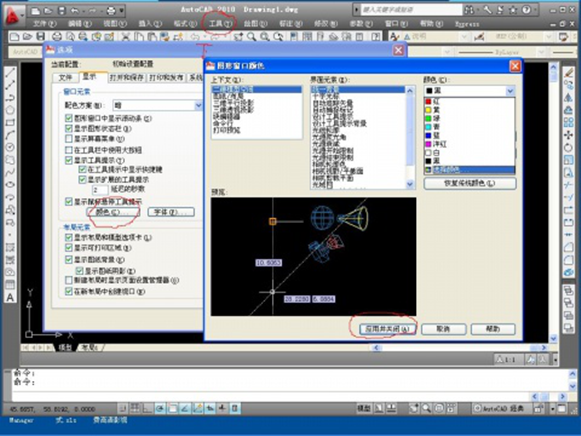Open the 颜色 combo box dropdown arrow
This screenshot has height=436, width=581.
coord(510,91)
